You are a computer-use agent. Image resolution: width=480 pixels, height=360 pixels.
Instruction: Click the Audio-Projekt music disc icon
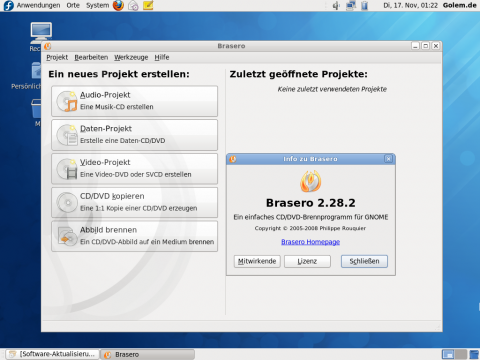(x=67, y=101)
